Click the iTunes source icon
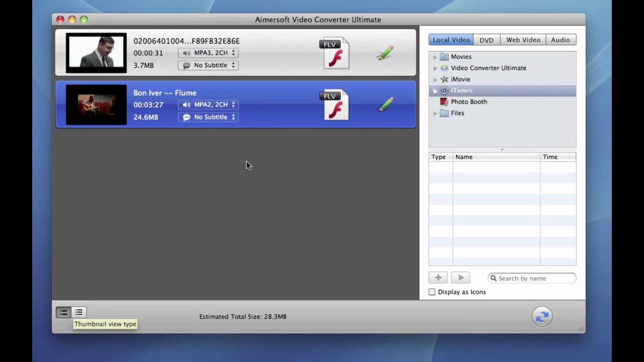This screenshot has height=362, width=644. coord(444,90)
